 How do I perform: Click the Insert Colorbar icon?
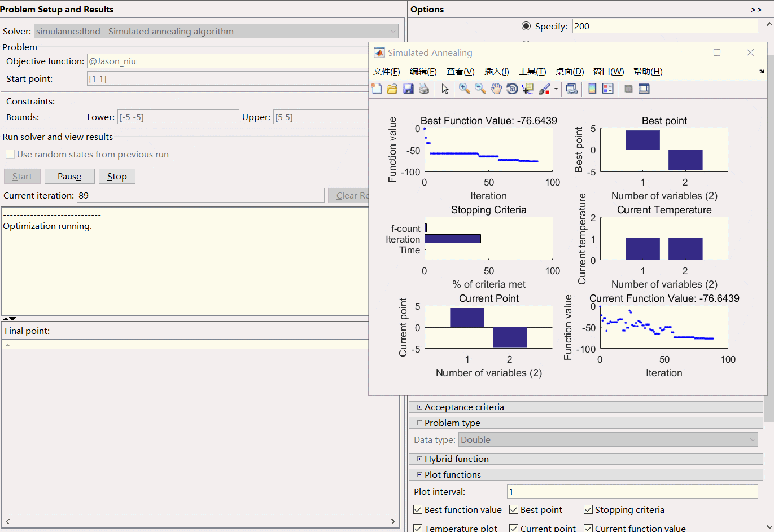[x=592, y=89]
